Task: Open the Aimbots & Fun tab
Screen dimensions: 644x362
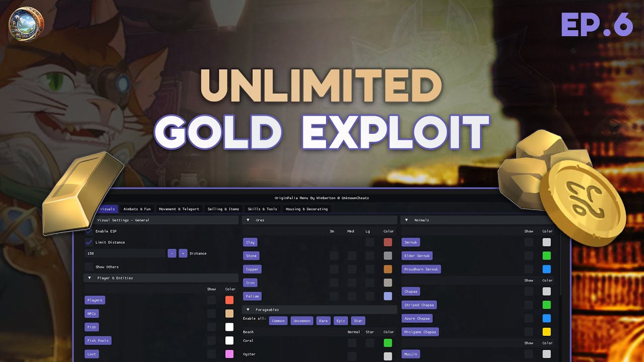Action: pyautogui.click(x=137, y=209)
